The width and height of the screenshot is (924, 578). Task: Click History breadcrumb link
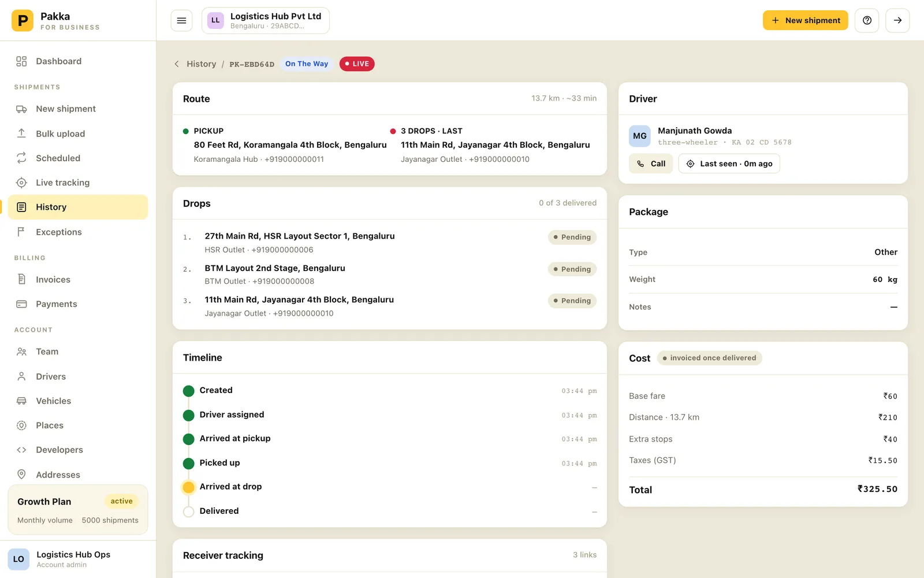click(x=202, y=64)
